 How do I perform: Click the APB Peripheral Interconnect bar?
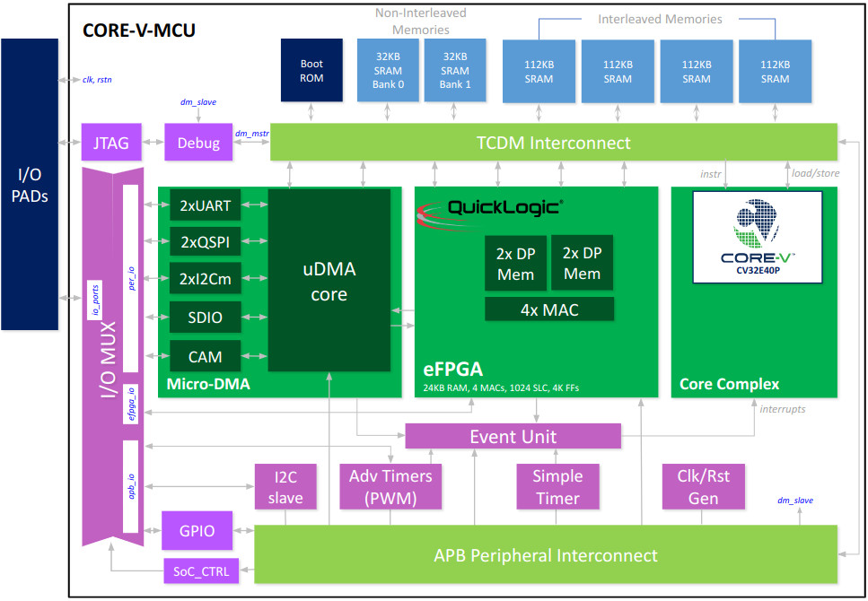(546, 555)
